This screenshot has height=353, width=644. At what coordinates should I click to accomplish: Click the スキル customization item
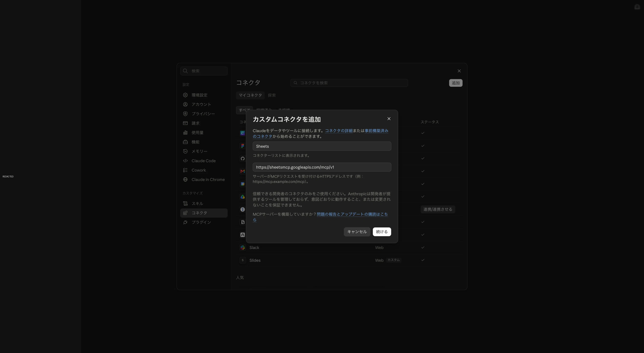(x=204, y=203)
